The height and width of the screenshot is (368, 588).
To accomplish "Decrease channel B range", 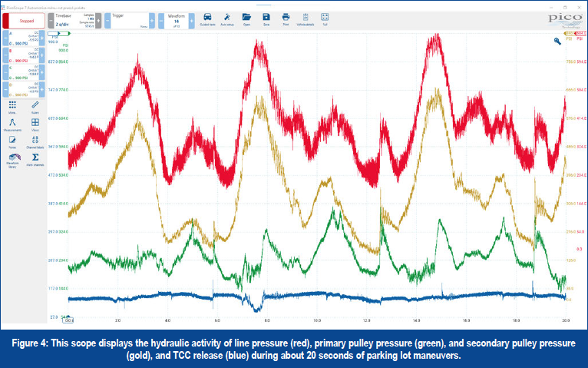I will tap(5, 55).
